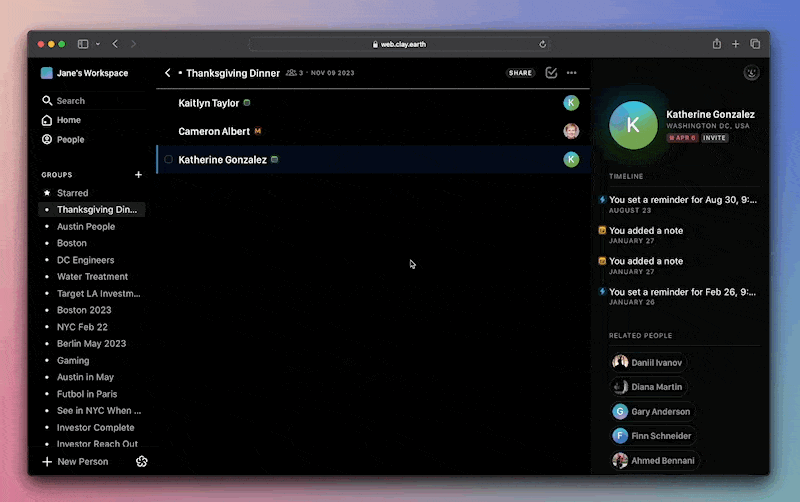The image size is (800, 502).
Task: Click the Home house icon
Action: (x=47, y=120)
